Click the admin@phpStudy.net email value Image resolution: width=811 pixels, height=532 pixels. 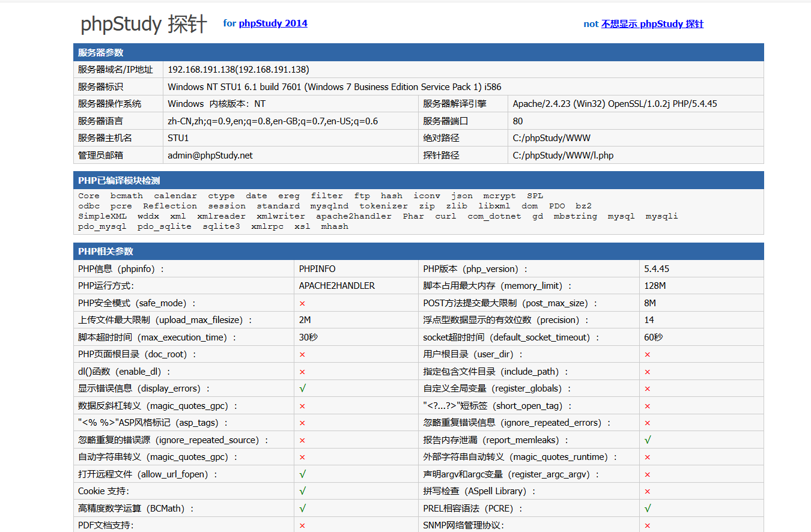[x=210, y=156]
